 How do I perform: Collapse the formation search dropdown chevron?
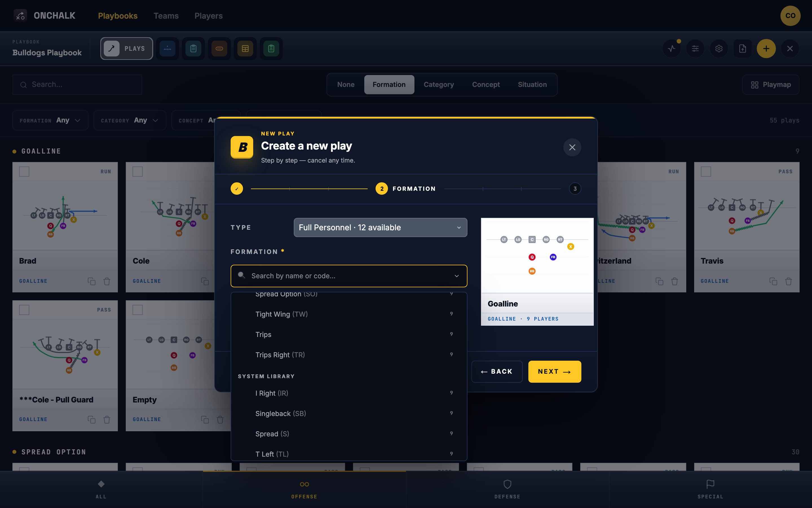point(457,276)
